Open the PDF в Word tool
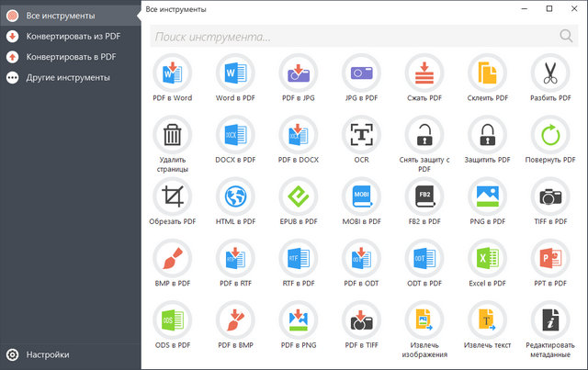588x370 pixels. tap(172, 73)
